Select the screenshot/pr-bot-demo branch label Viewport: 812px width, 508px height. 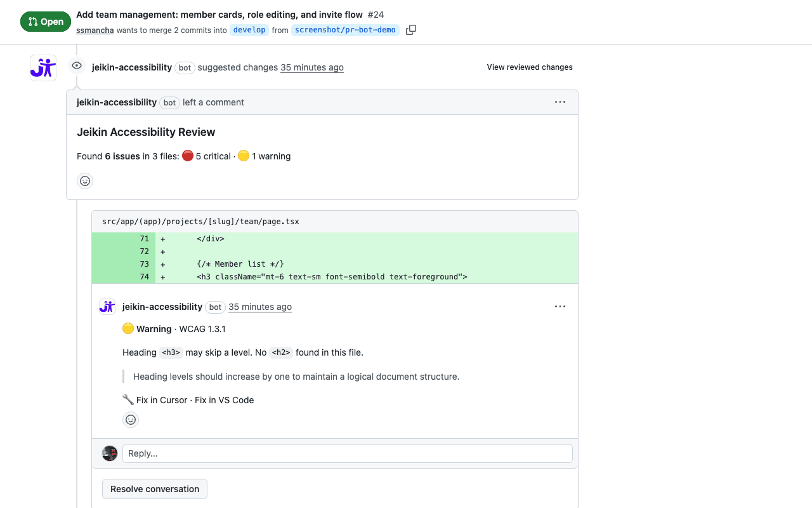point(345,29)
